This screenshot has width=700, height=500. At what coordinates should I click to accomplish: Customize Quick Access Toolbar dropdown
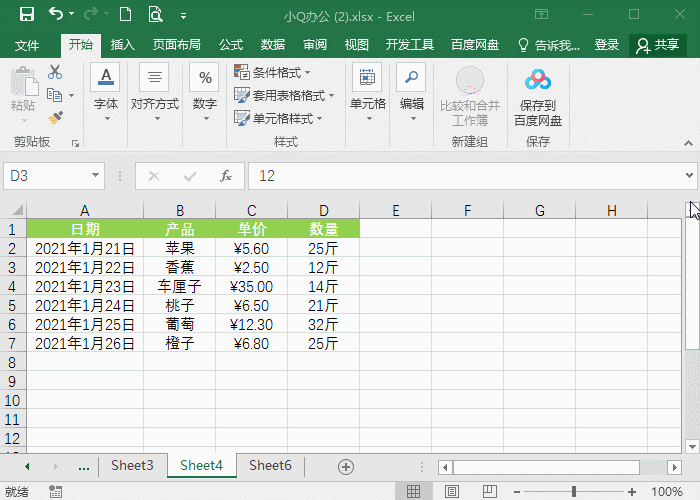point(183,16)
